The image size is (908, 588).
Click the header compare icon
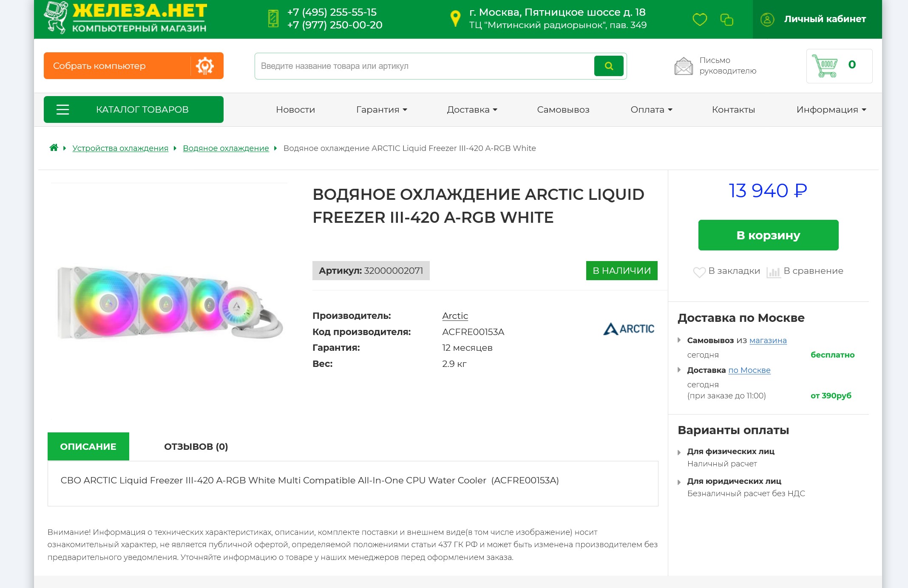(726, 19)
